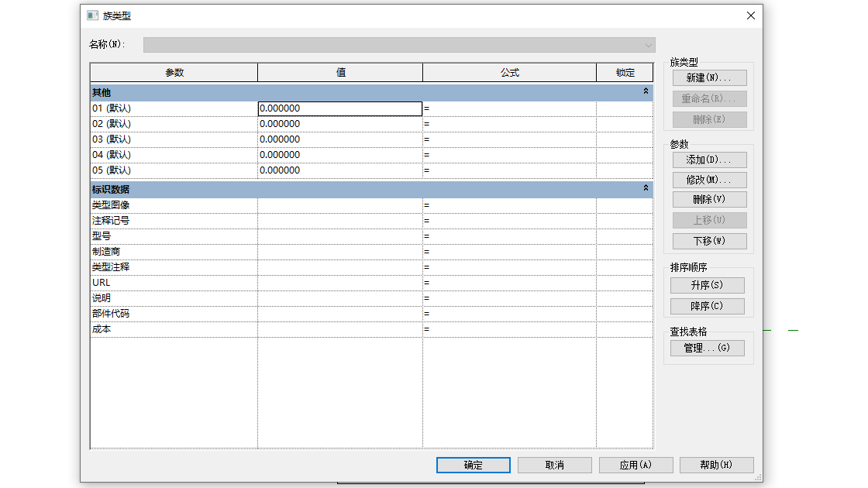
Task: Select the 注释记号 parameter row
Action: [174, 221]
